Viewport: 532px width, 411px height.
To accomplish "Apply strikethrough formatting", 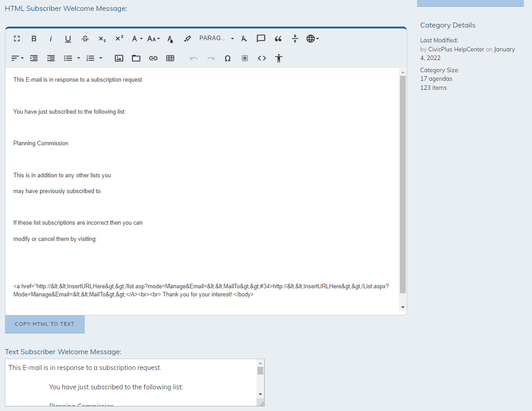I will (85, 39).
